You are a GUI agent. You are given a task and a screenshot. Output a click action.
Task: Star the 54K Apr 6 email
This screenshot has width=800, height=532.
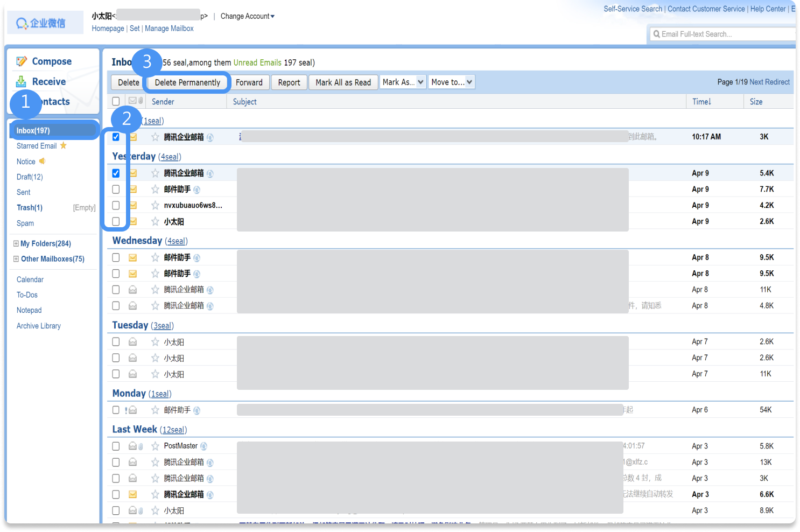point(155,410)
